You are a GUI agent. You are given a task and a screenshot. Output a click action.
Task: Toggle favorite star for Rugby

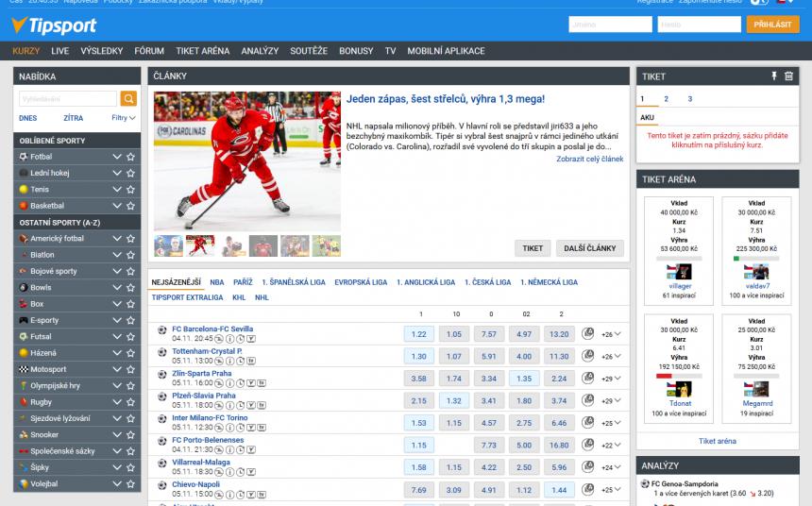pyautogui.click(x=130, y=402)
